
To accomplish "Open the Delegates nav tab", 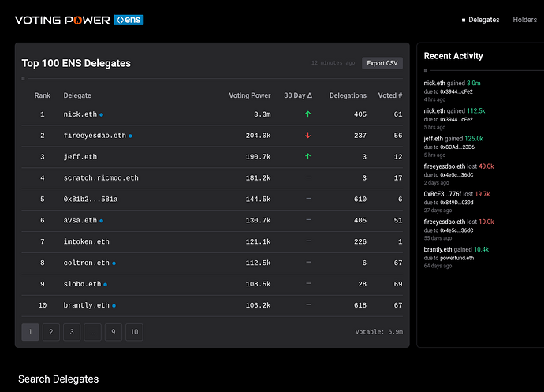I will point(483,20).
